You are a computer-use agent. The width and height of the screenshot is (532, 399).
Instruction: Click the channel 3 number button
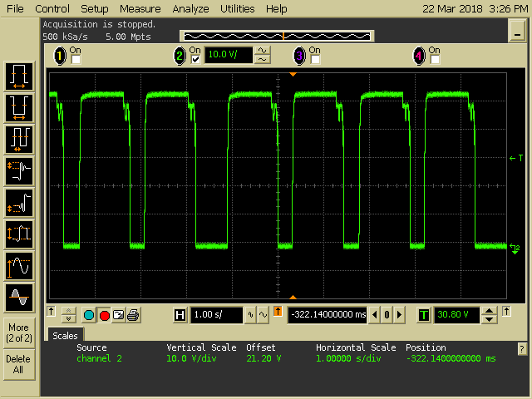tap(299, 56)
